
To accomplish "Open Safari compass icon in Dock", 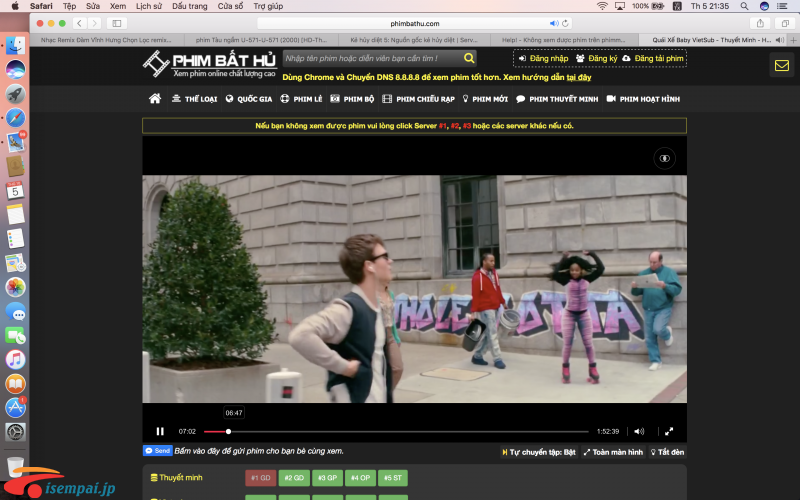I will [15, 118].
